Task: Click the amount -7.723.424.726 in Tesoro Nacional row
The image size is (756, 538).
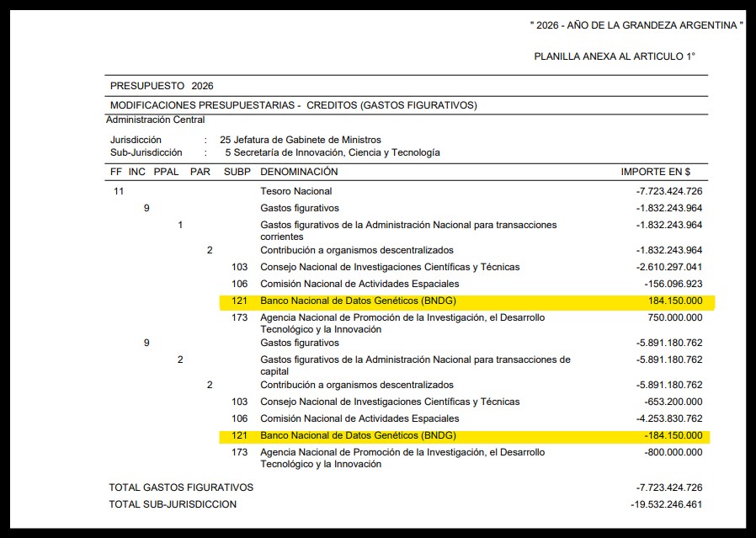Action: tap(668, 191)
